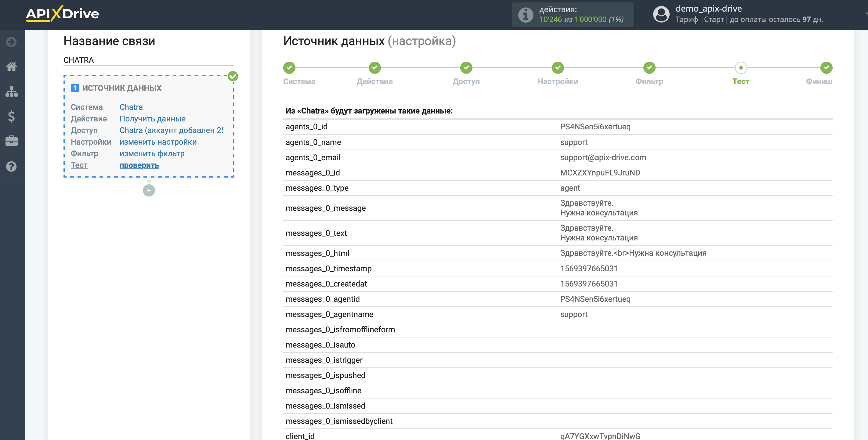Image resolution: width=868 pixels, height=440 pixels.
Task: Open the Chatra system link
Action: [131, 107]
